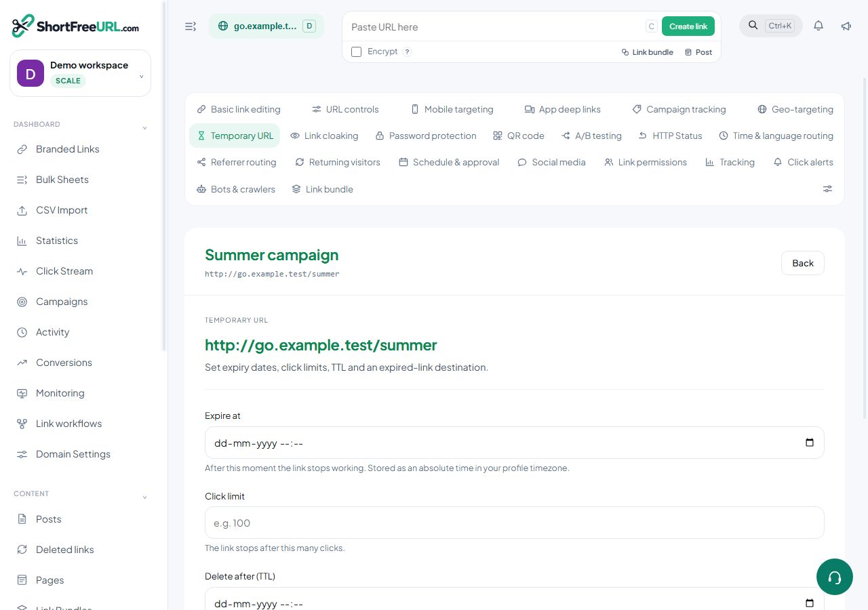The image size is (868, 610).
Task: Enable the Encrypt checkbox
Action: pyautogui.click(x=356, y=52)
